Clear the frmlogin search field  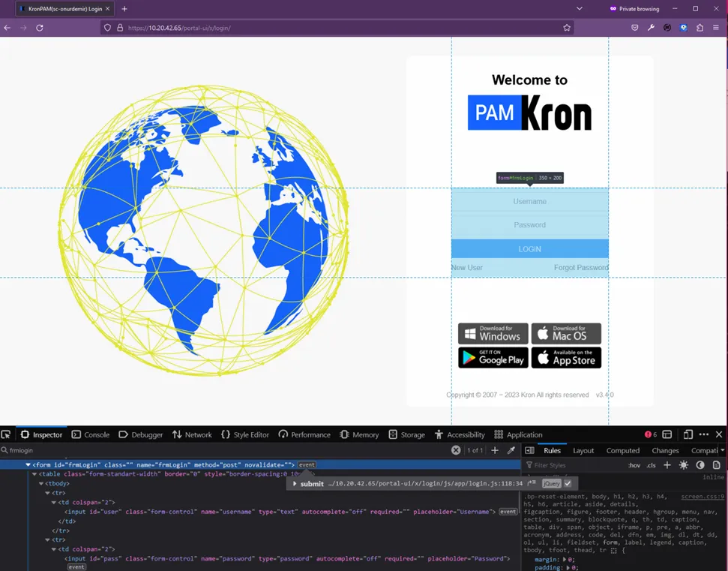click(456, 450)
